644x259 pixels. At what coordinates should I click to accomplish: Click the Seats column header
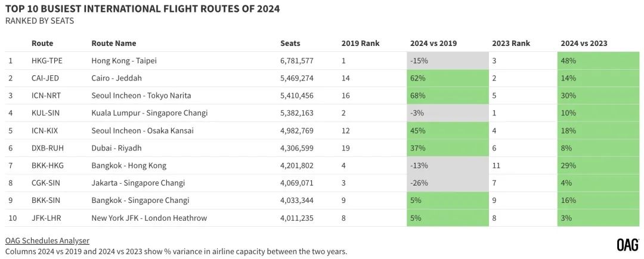[290, 43]
